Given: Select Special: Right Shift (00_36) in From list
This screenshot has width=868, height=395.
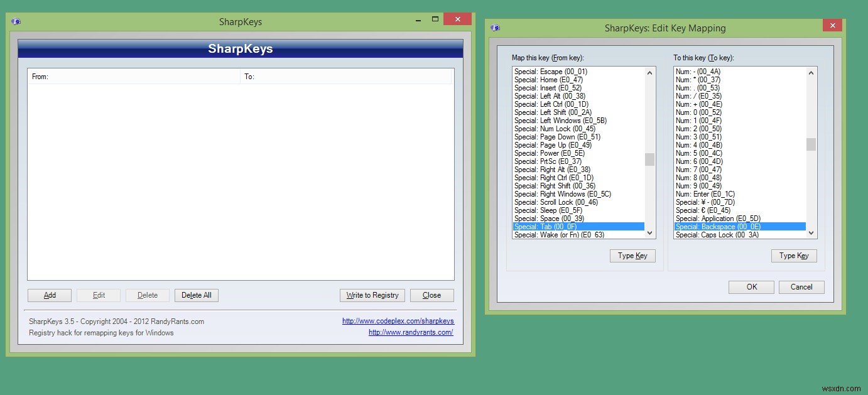Looking at the screenshot, I should 578,186.
